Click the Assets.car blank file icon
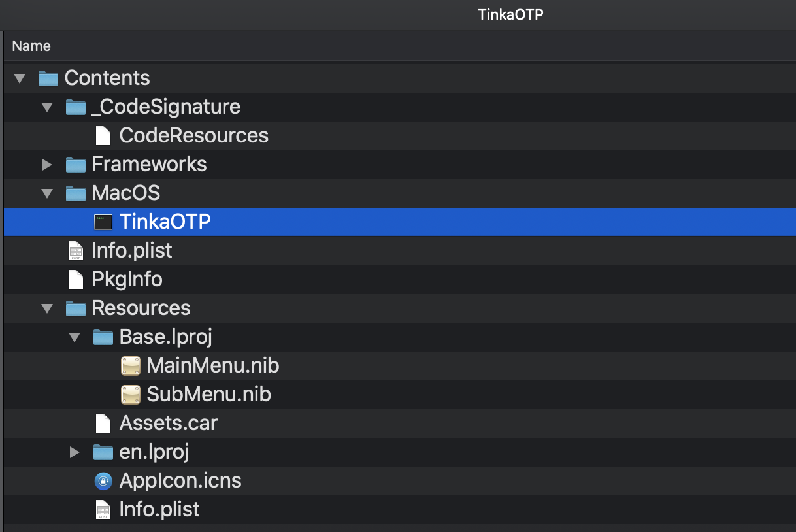The width and height of the screenshot is (796, 532). pos(103,423)
